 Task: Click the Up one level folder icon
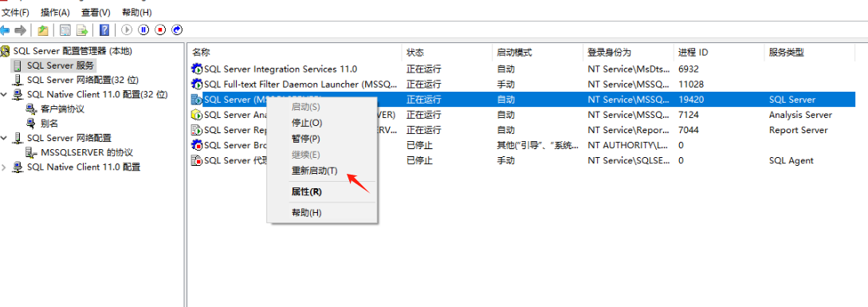click(x=42, y=30)
